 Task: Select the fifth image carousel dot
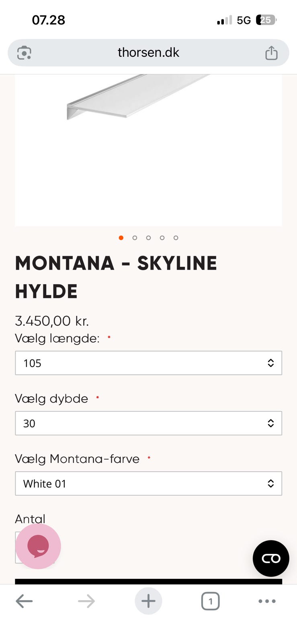[176, 238]
